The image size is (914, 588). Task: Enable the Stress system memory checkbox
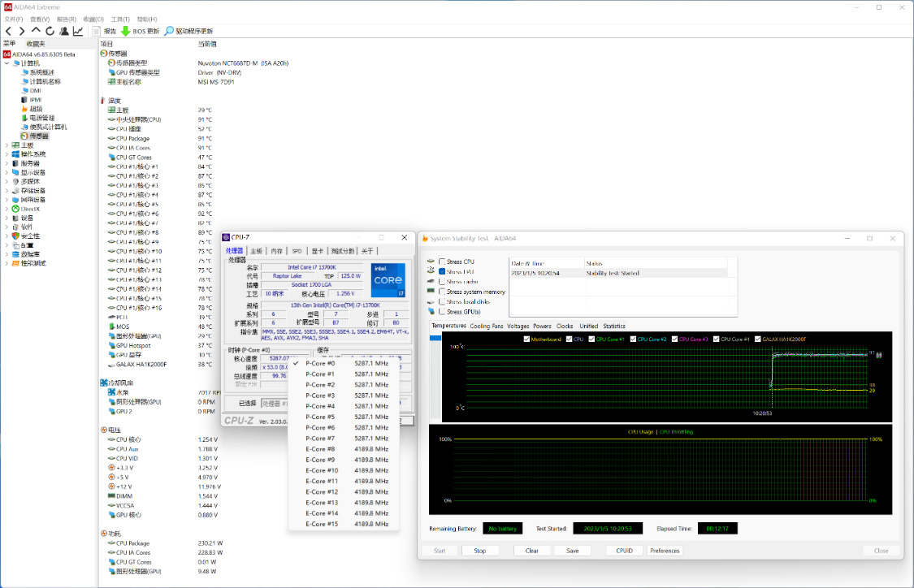[x=442, y=292]
